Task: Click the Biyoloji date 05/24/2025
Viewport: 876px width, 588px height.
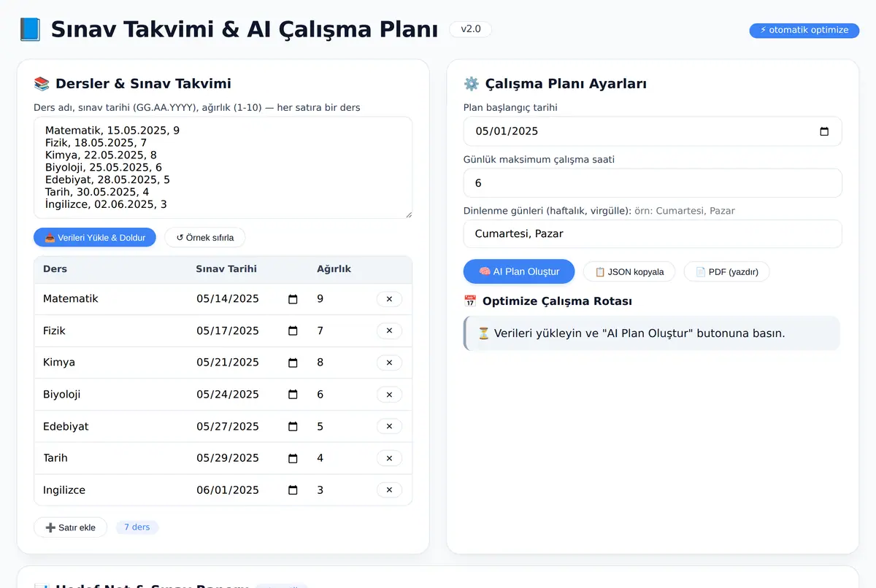Action: click(228, 395)
